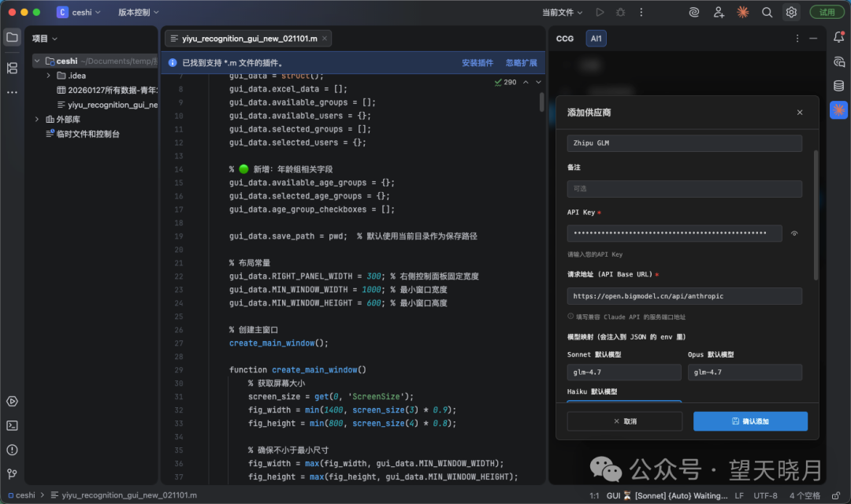
Task: Close the Add Provider dialog
Action: [800, 113]
